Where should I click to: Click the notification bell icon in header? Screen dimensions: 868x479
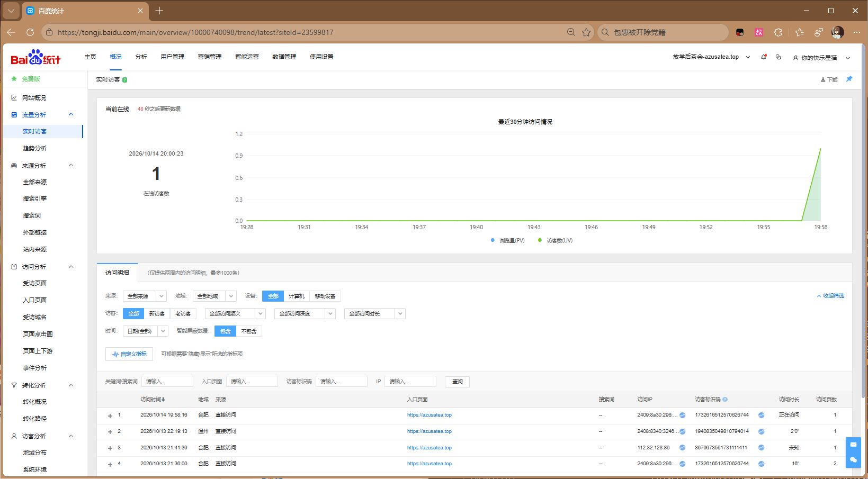pyautogui.click(x=764, y=57)
